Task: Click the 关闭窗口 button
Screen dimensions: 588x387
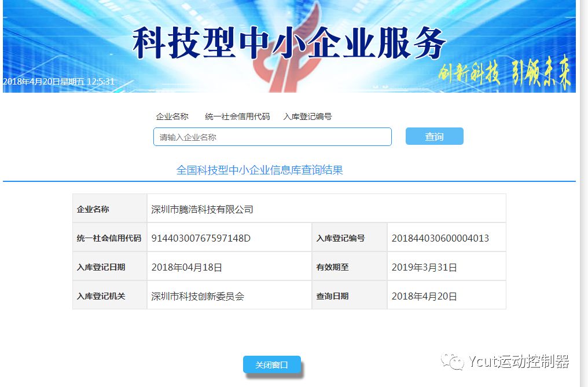Action: click(272, 364)
